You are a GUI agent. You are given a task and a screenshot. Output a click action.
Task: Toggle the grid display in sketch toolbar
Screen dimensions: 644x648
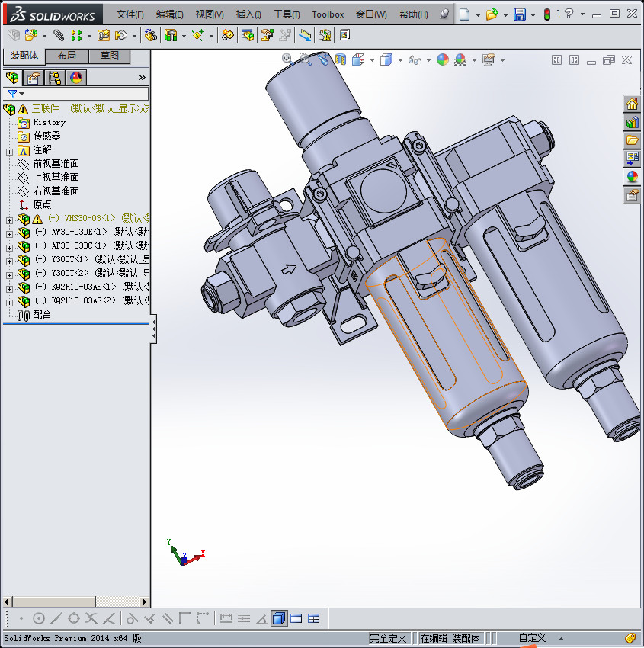pos(244,618)
